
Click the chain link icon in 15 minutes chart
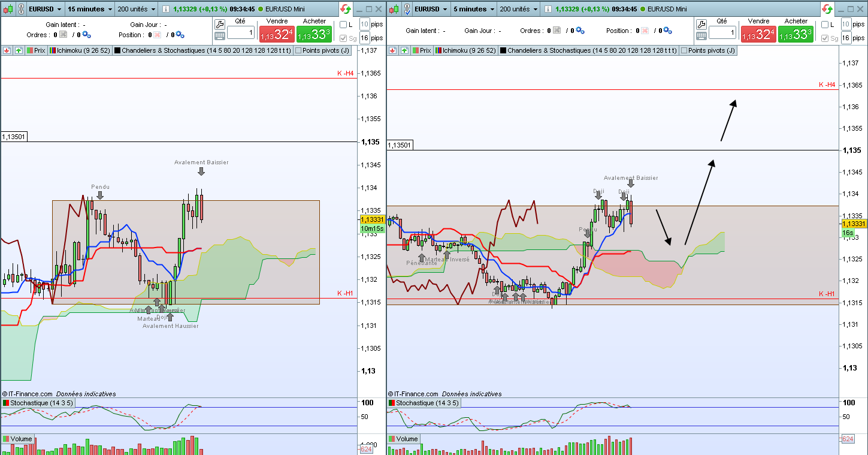(x=20, y=9)
